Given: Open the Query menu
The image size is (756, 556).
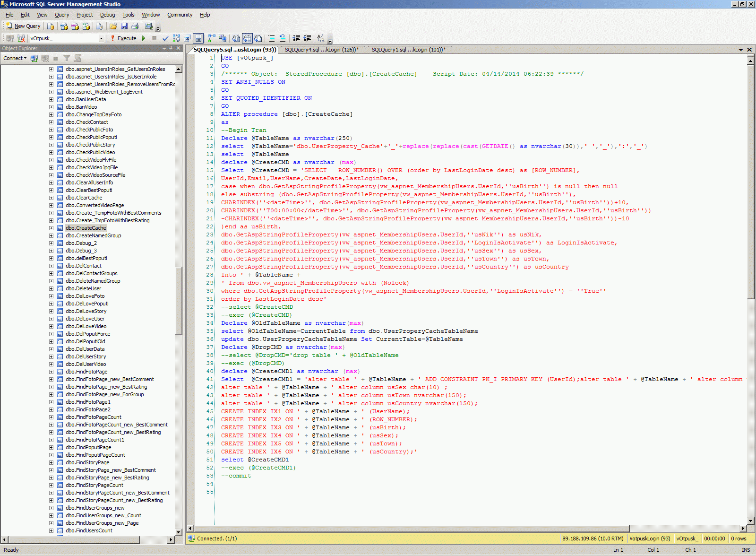Looking at the screenshot, I should tap(62, 15).
